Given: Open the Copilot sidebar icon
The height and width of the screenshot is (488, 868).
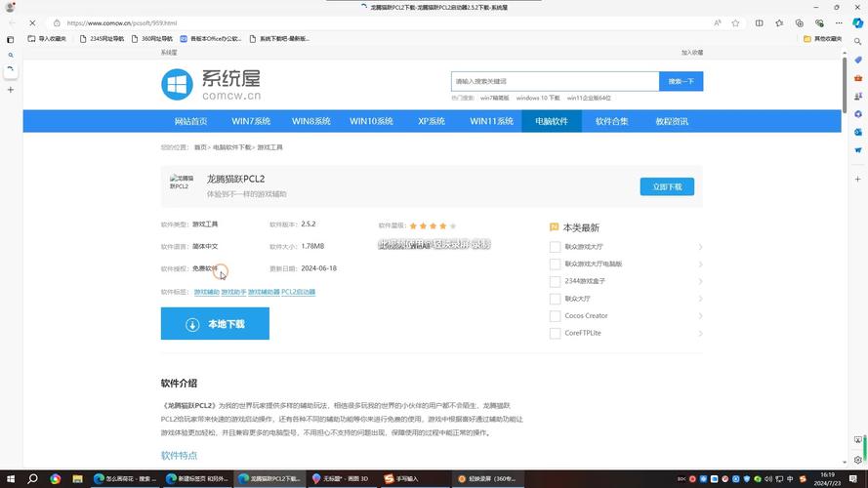Looking at the screenshot, I should coord(857,22).
